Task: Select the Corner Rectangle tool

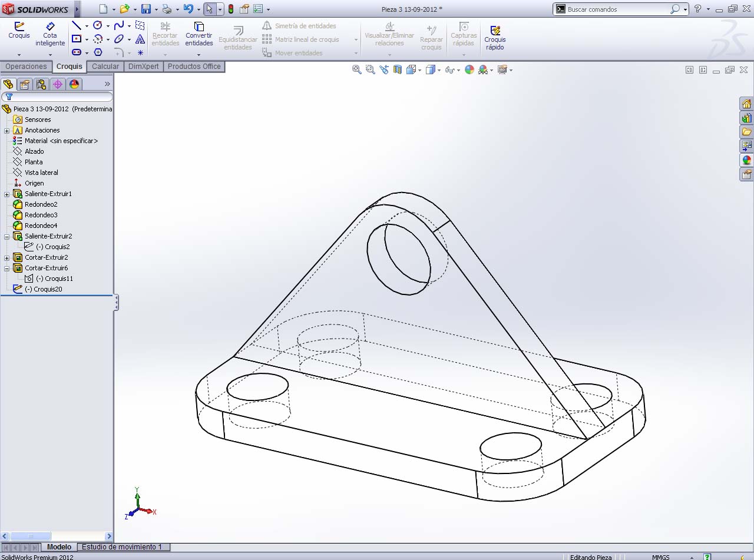Action: tap(77, 39)
